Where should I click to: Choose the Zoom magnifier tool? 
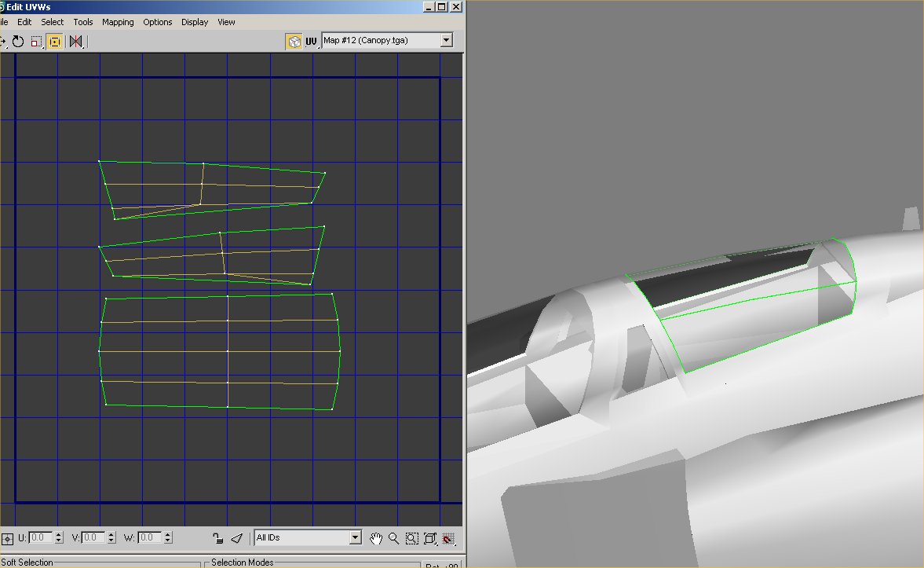[393, 538]
